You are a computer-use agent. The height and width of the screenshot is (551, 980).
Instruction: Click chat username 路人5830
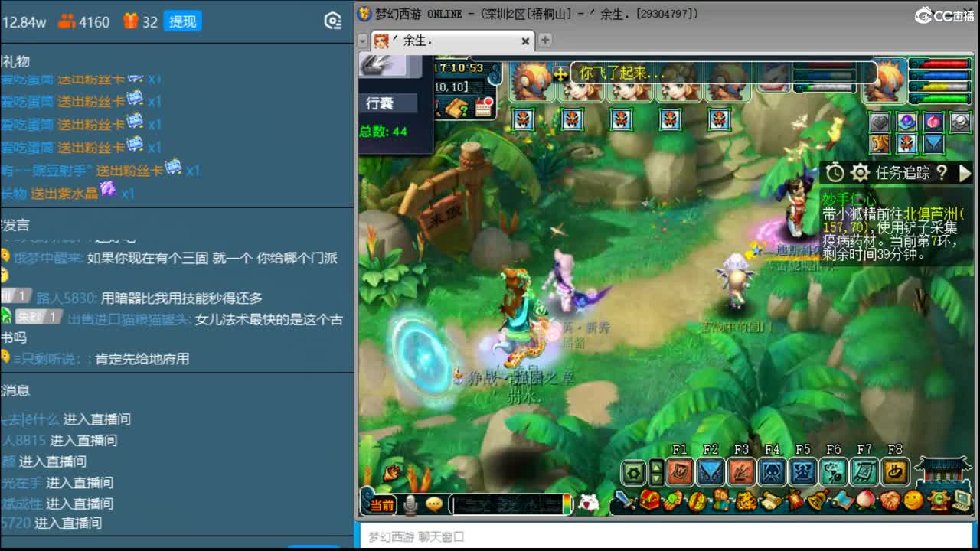coord(66,298)
